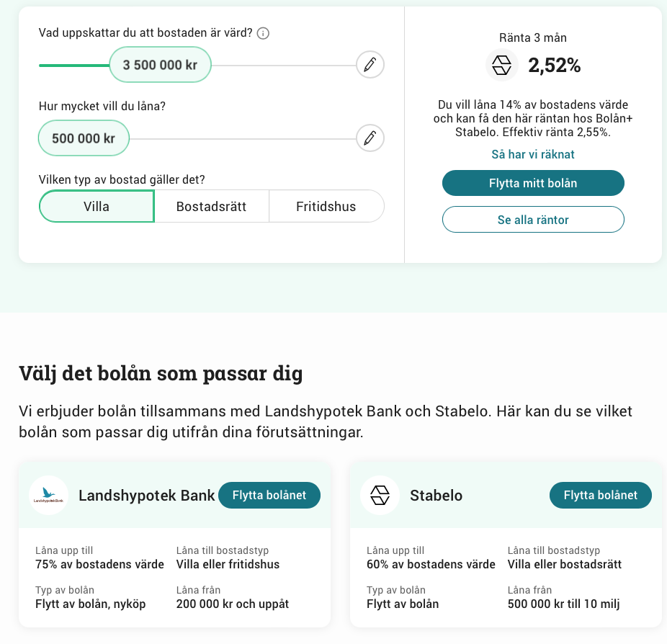
Task: Click the loan amount slider track
Action: pos(241,138)
